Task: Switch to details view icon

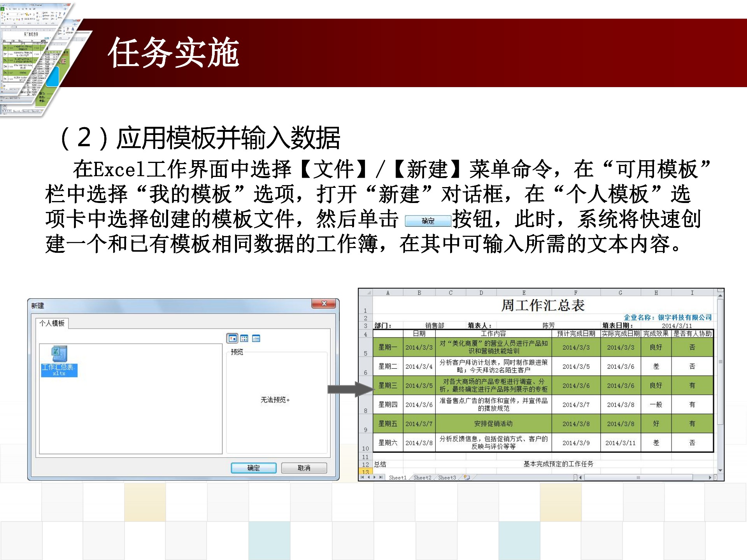Action: point(256,338)
